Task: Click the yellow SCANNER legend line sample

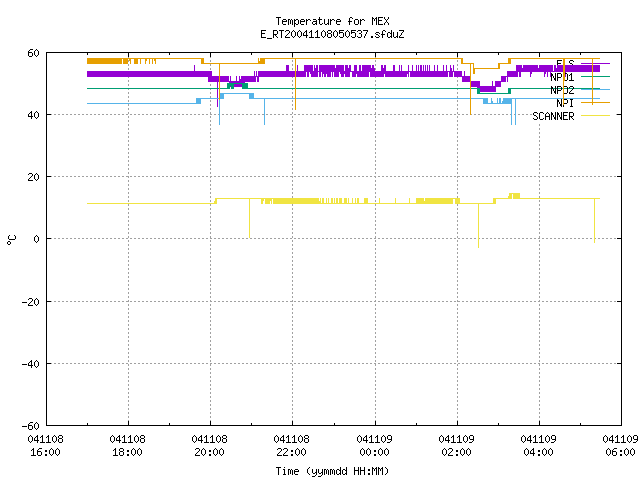Action: tap(595, 116)
